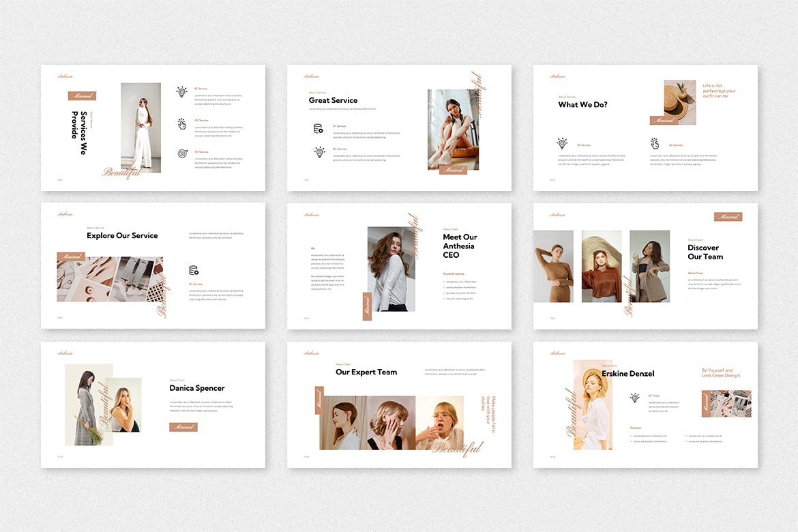Click the woman with glasses photo on Expert Team slide

point(439,423)
